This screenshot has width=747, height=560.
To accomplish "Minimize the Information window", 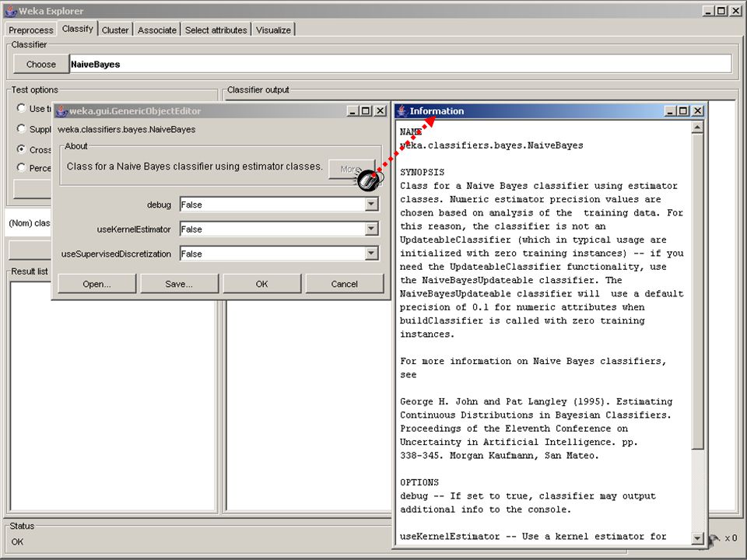I will pyautogui.click(x=670, y=111).
